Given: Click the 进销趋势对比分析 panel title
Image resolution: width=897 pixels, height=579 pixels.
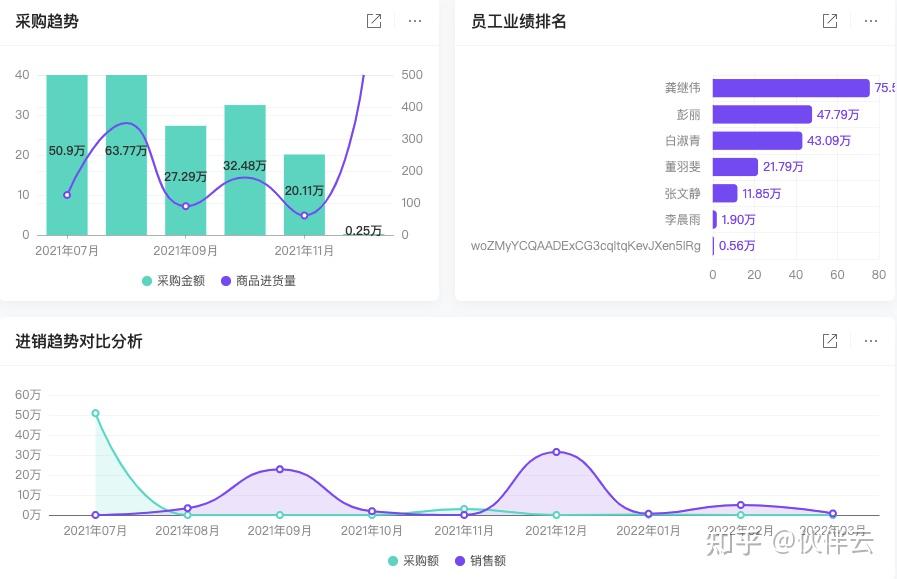Looking at the screenshot, I should (x=78, y=341).
